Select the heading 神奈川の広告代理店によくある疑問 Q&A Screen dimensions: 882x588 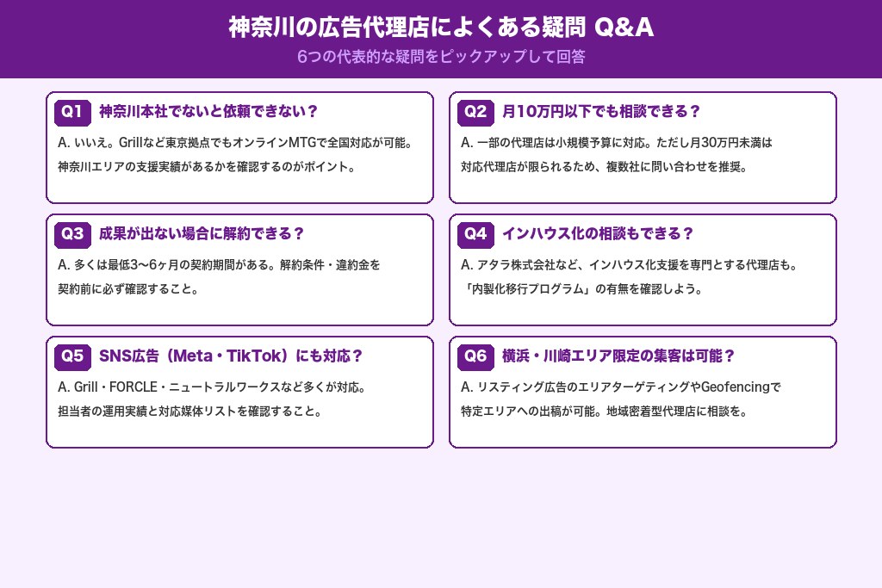click(441, 27)
